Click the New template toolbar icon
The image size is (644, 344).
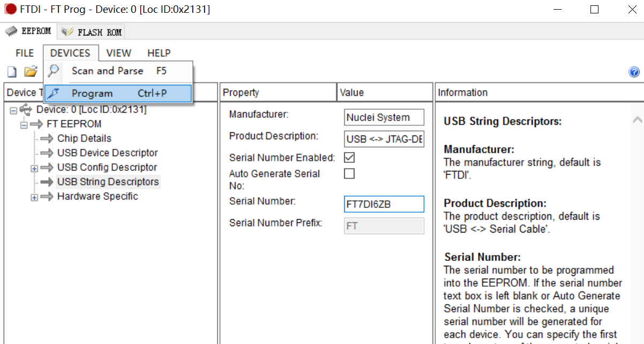(12, 72)
